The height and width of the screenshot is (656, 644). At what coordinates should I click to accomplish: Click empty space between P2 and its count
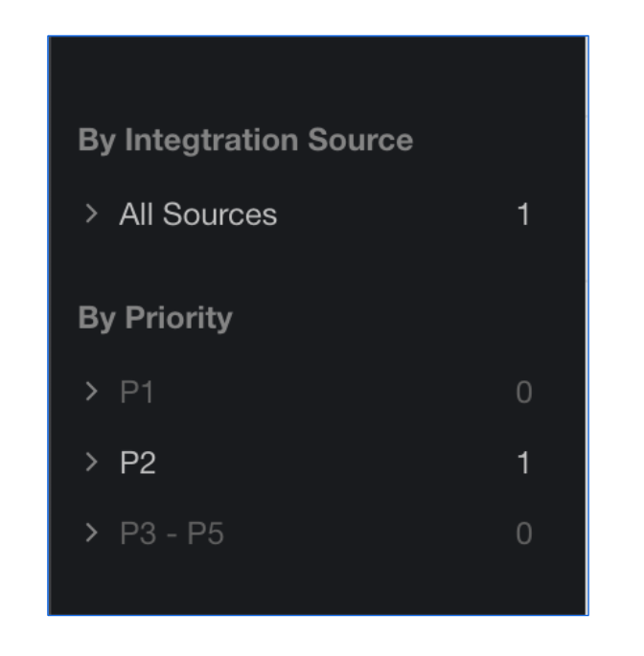335,463
